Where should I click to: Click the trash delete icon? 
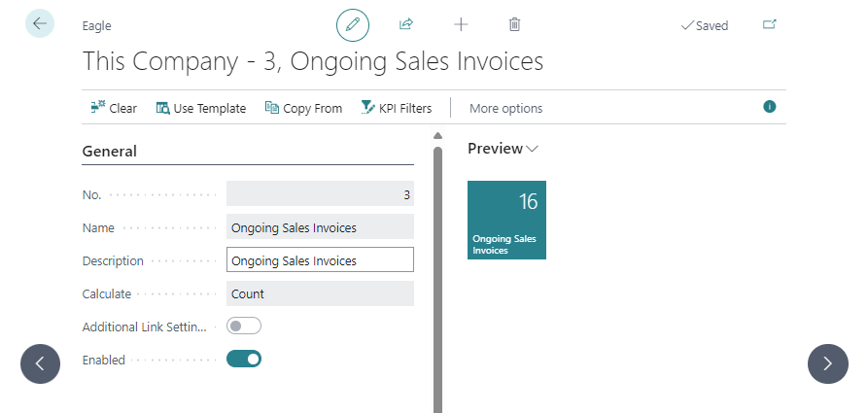coord(515,25)
